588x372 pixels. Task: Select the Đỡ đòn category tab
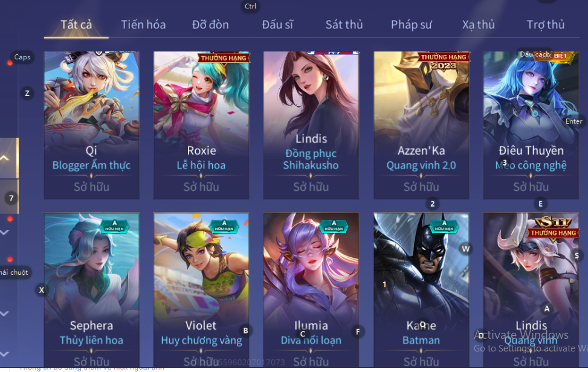tap(210, 25)
